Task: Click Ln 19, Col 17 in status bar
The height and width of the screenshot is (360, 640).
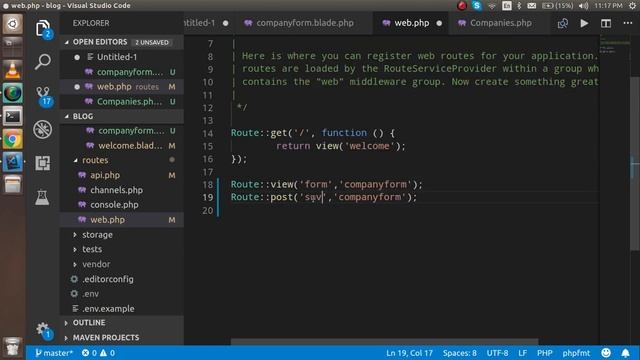Action: (409, 353)
